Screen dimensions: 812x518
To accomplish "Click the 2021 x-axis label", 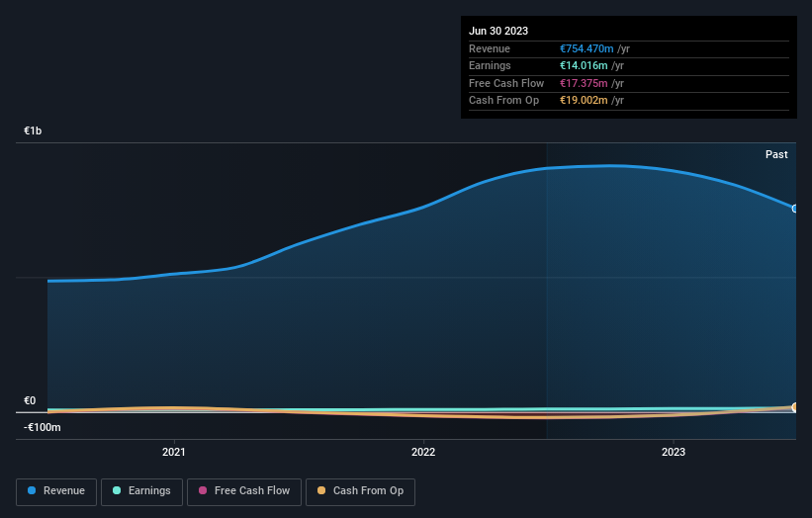I will tap(173, 452).
